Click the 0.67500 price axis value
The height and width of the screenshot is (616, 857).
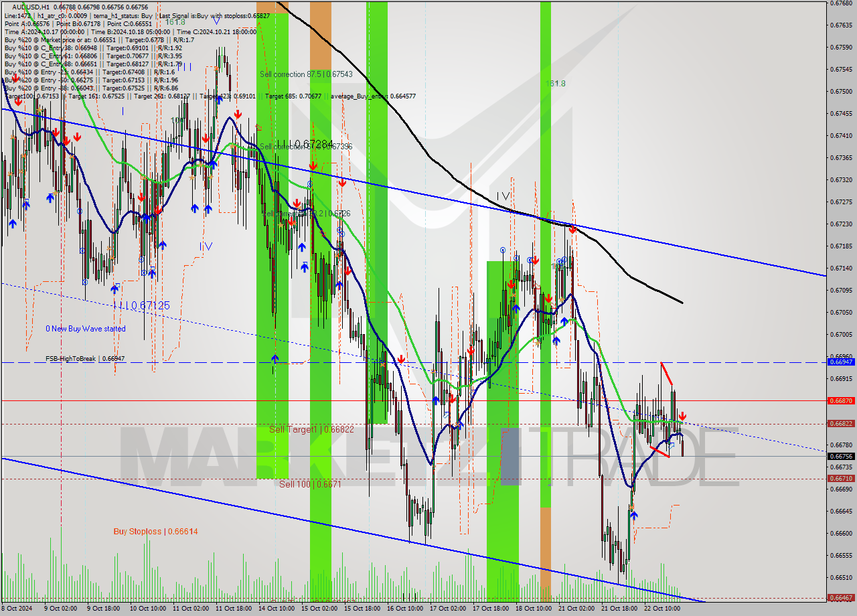[841, 92]
